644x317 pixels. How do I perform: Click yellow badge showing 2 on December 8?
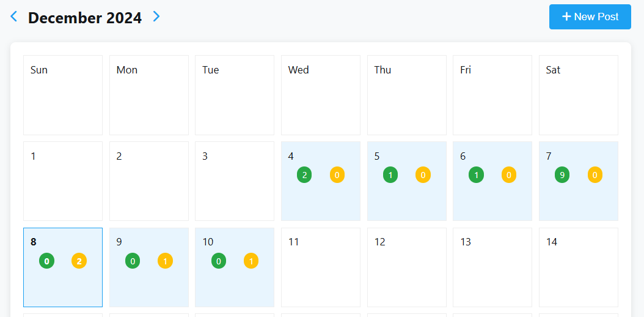[x=79, y=261]
